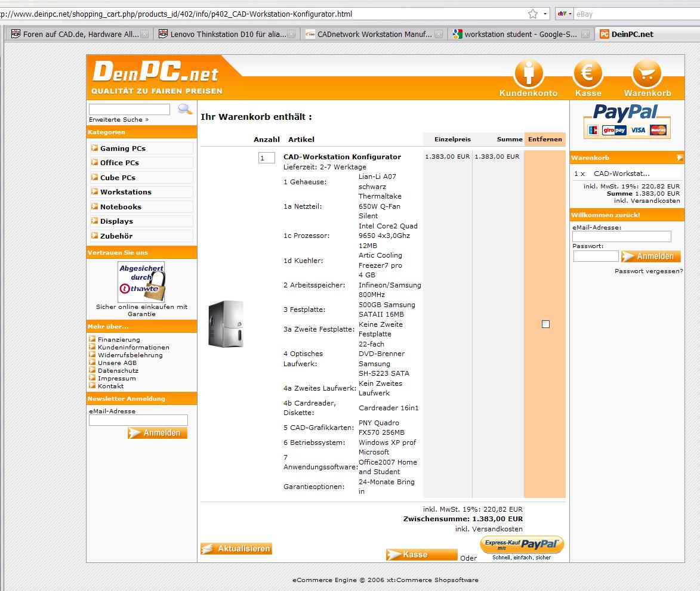700x591 pixels.
Task: Open 'CAD-Workstation Konfigurator' product link
Action: [x=342, y=157]
